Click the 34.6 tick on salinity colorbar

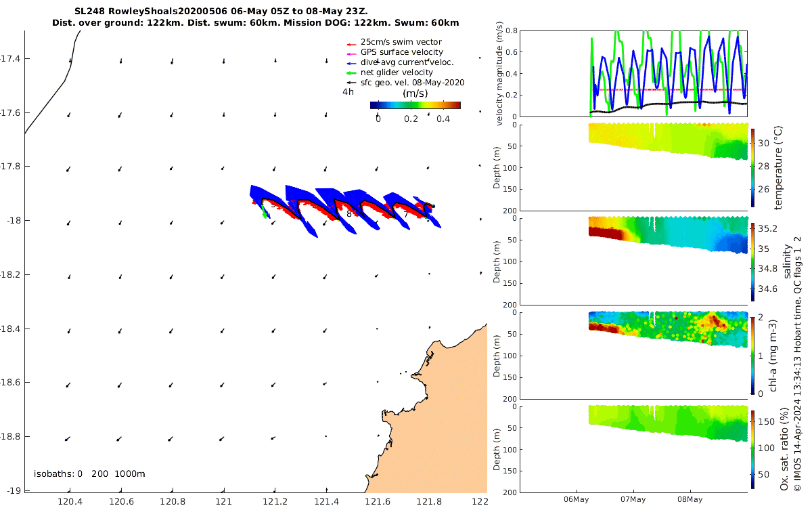[767, 289]
